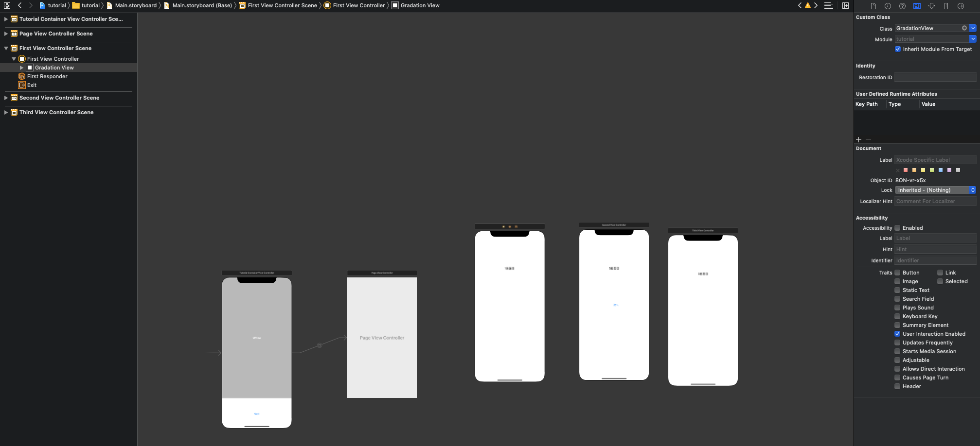Add a new editor pane
The height and width of the screenshot is (446, 980).
[x=846, y=6]
